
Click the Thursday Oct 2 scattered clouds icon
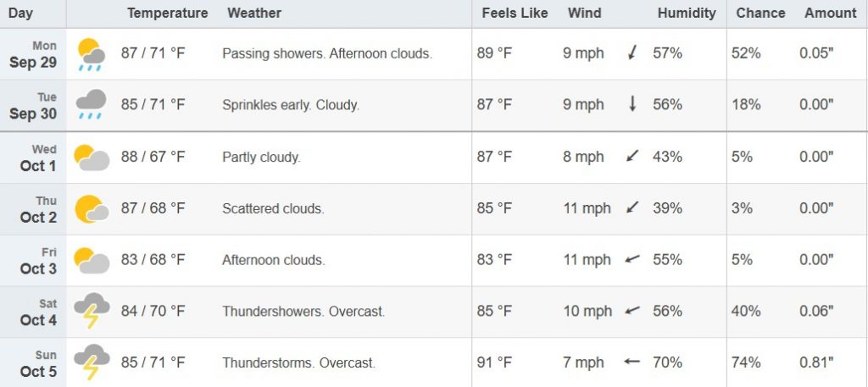(91, 208)
